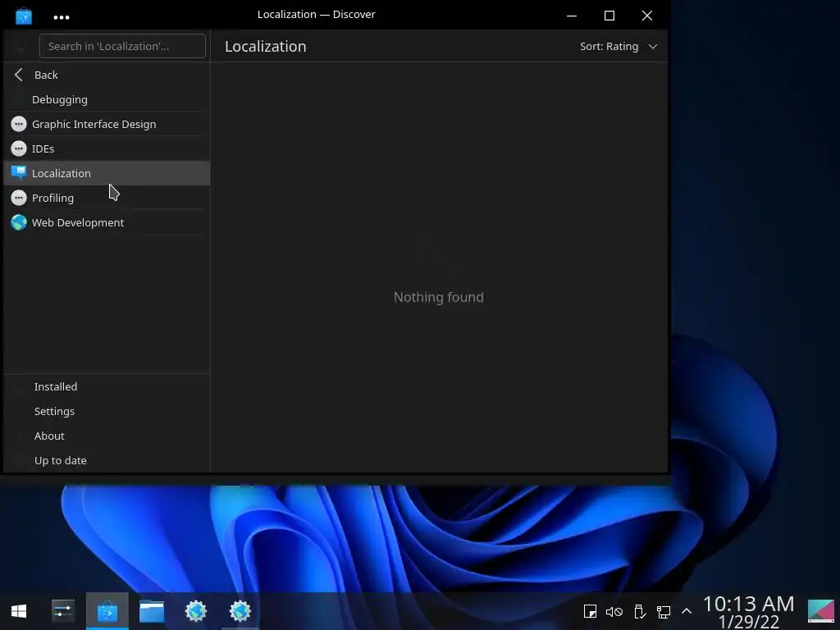Click the Discover shopping bag icon in title bar

[24, 16]
